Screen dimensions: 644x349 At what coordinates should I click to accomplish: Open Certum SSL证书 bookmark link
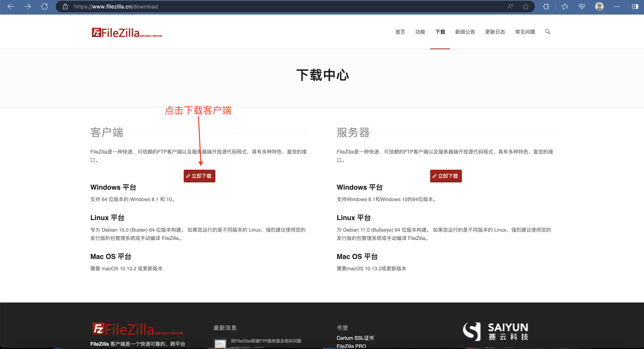[x=355, y=338]
